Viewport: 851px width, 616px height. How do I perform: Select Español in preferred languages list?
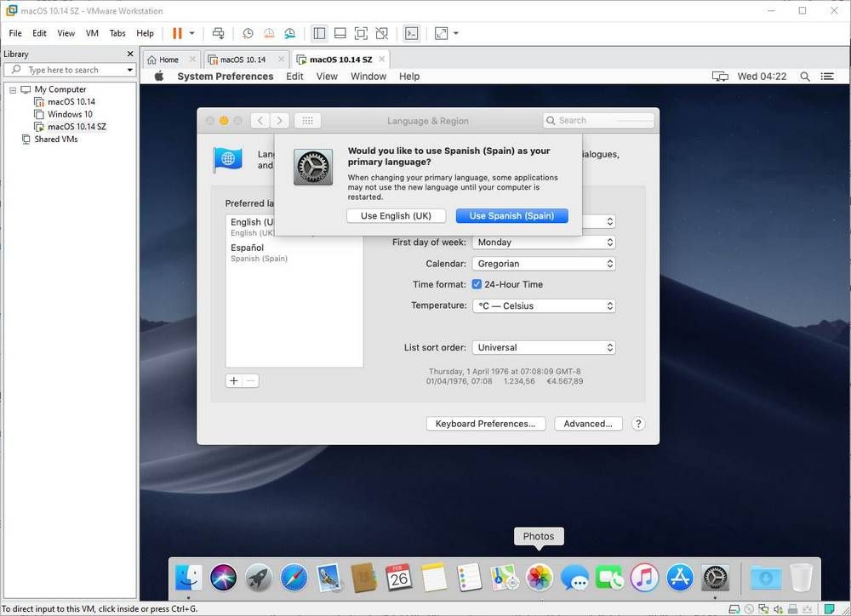(x=294, y=253)
